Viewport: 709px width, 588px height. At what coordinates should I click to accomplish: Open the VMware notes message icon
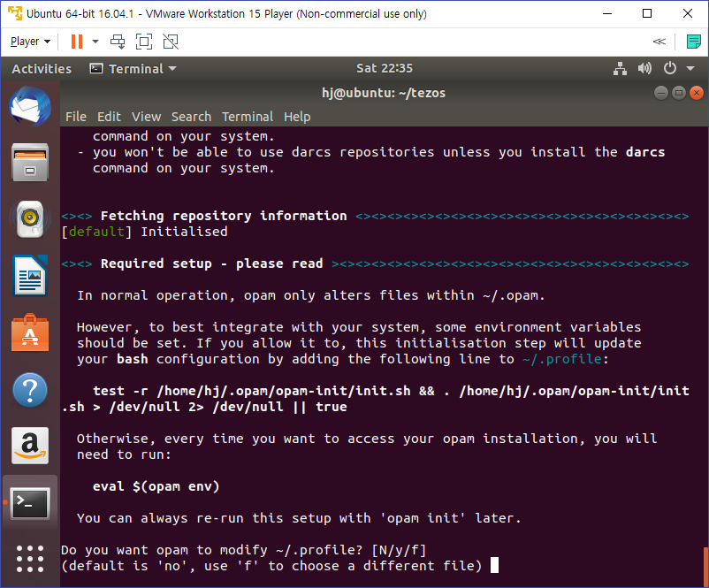coord(694,42)
